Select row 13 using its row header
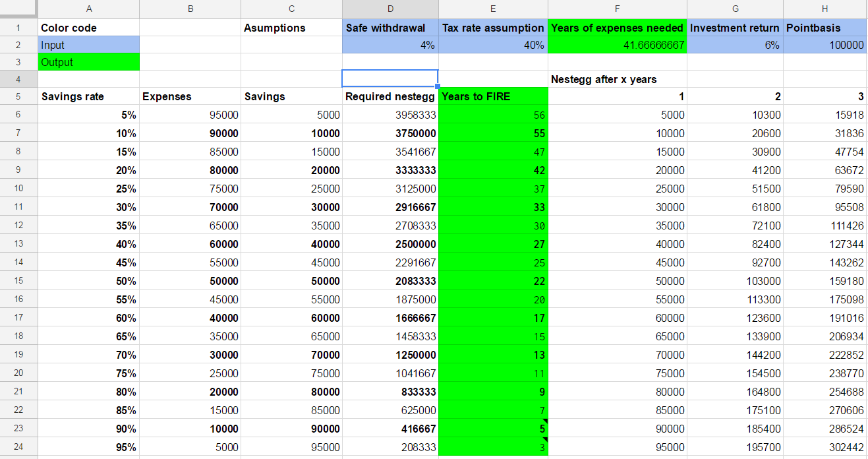The image size is (868, 459). (x=18, y=244)
